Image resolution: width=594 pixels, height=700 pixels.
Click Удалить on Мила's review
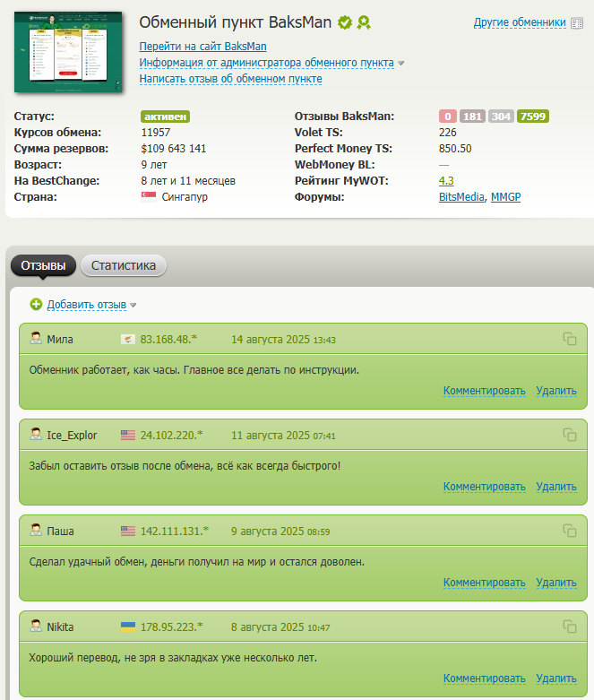(x=556, y=391)
